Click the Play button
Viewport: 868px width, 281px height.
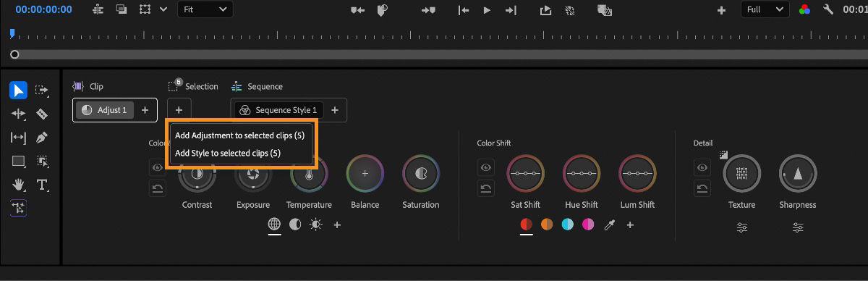click(x=487, y=9)
